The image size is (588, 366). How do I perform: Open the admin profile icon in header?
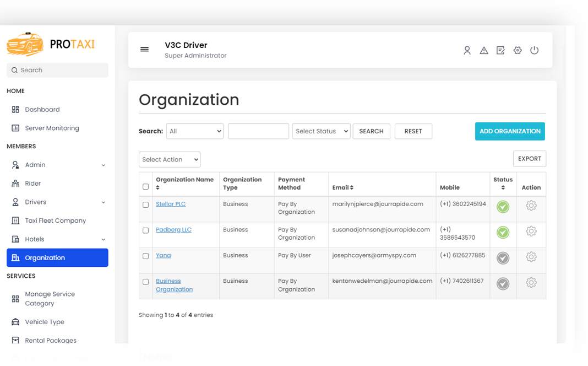(x=467, y=50)
